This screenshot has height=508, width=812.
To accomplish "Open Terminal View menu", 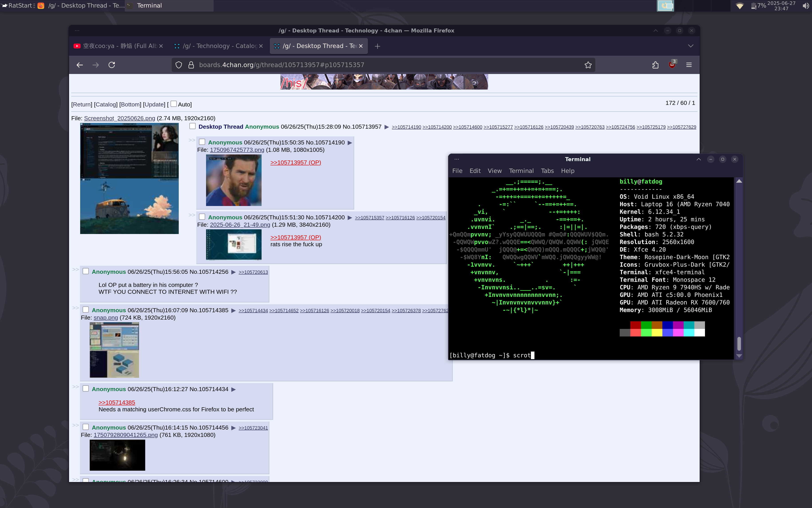I will (495, 171).
